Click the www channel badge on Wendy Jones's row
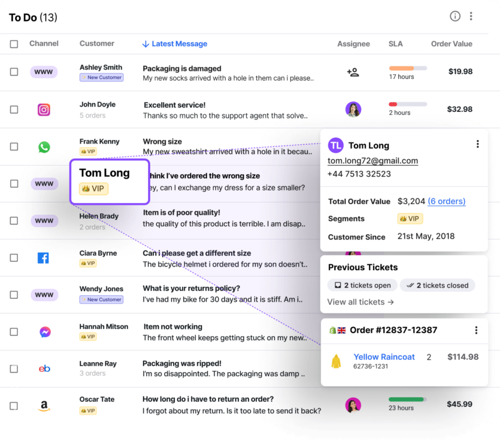 (x=44, y=295)
